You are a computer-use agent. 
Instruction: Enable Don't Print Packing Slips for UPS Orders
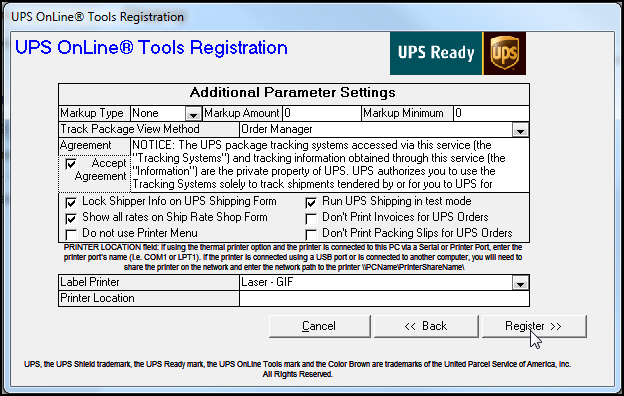pos(311,234)
